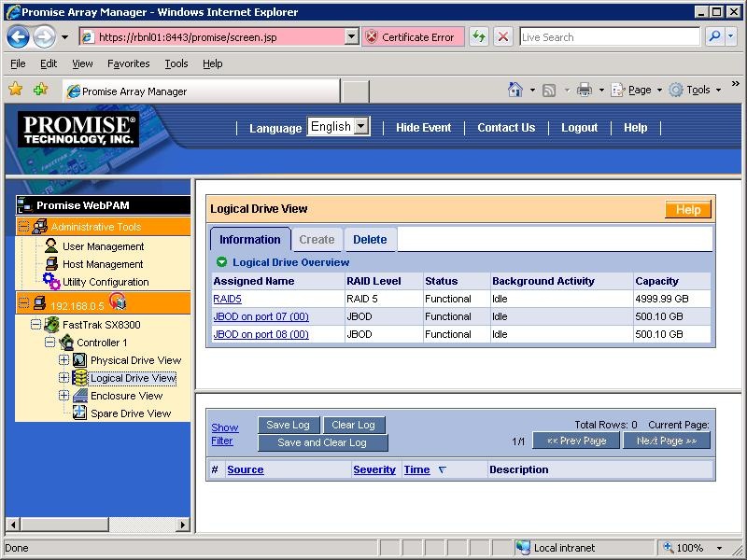
Task: Open the Favorites menu in menu bar
Action: [128, 63]
